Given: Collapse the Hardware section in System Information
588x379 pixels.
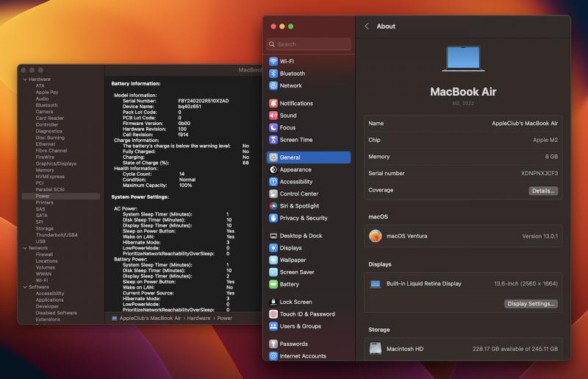Looking at the screenshot, I should [25, 79].
